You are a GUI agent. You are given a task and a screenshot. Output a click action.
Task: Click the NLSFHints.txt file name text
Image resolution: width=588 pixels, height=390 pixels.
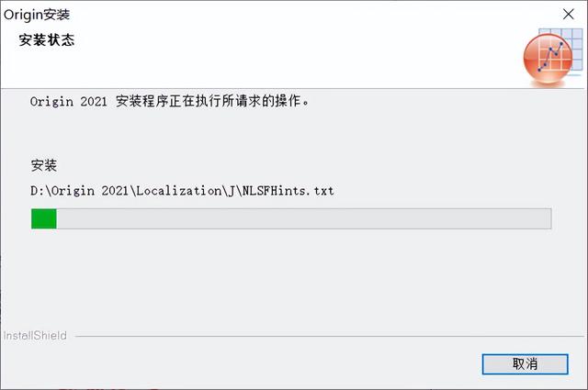(288, 191)
